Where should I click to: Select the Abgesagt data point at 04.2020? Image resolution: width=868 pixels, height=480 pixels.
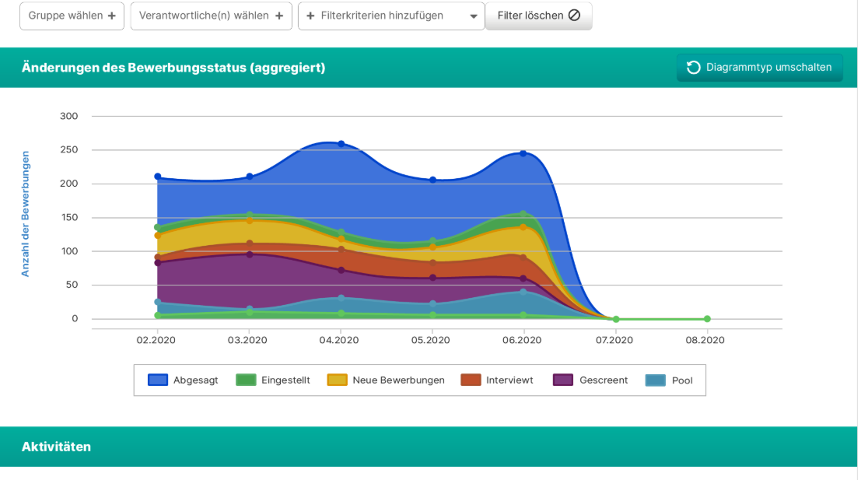[341, 144]
